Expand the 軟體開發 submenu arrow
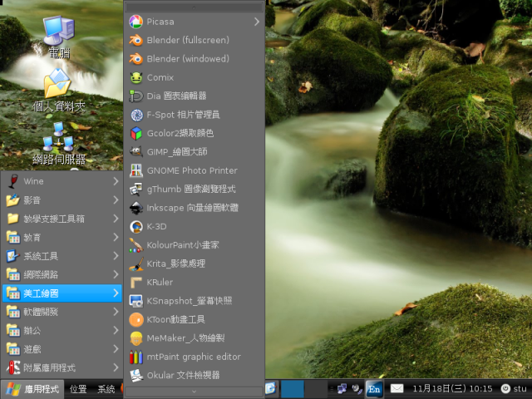 (x=116, y=312)
